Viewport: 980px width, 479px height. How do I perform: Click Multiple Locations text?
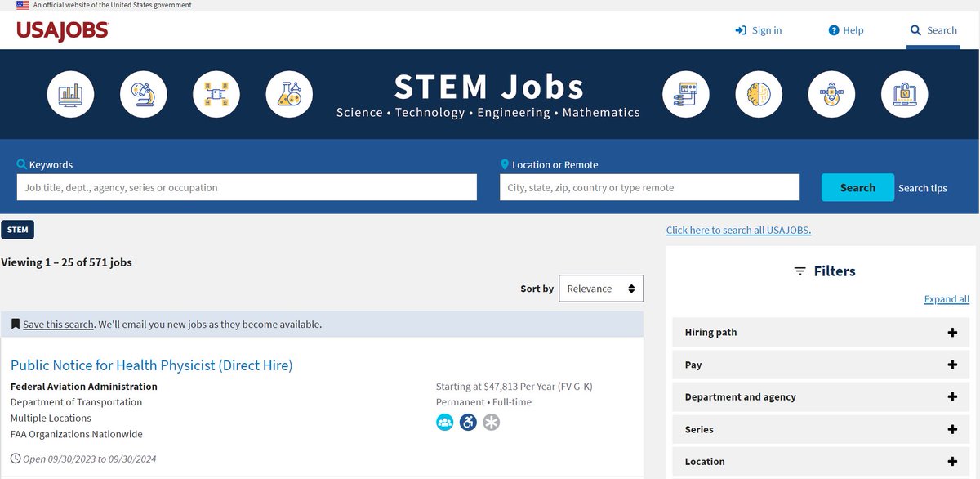point(51,419)
